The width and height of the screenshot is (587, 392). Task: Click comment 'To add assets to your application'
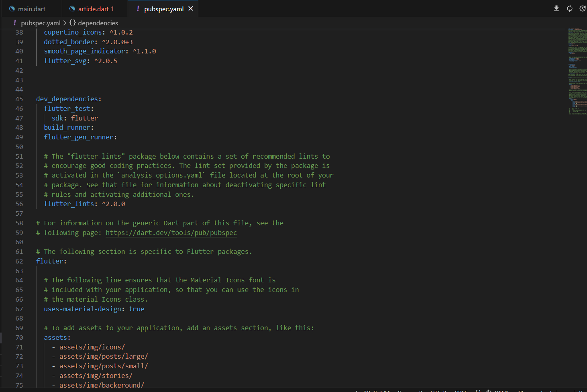(x=179, y=328)
